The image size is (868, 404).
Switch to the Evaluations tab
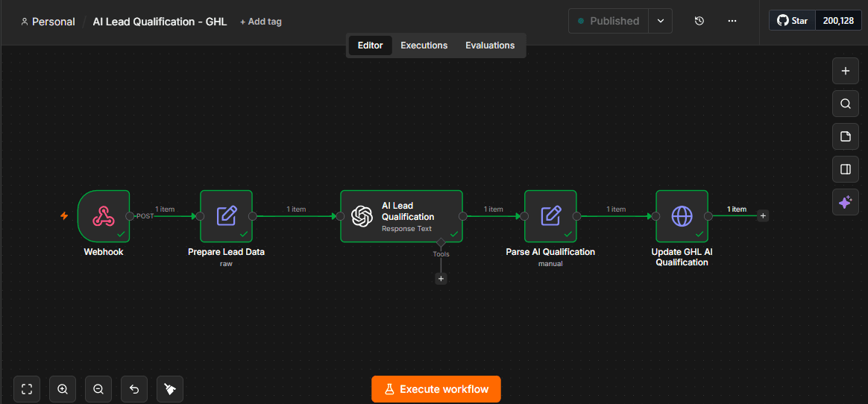click(490, 45)
